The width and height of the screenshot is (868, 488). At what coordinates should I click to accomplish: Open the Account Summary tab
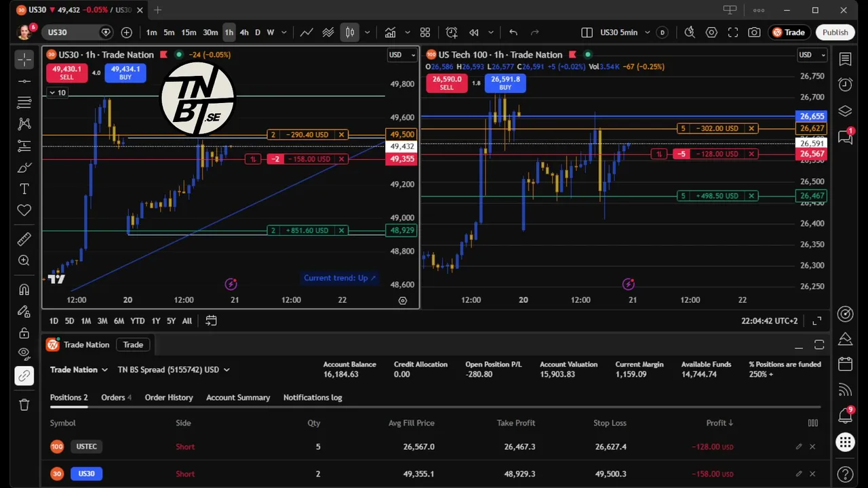(238, 398)
